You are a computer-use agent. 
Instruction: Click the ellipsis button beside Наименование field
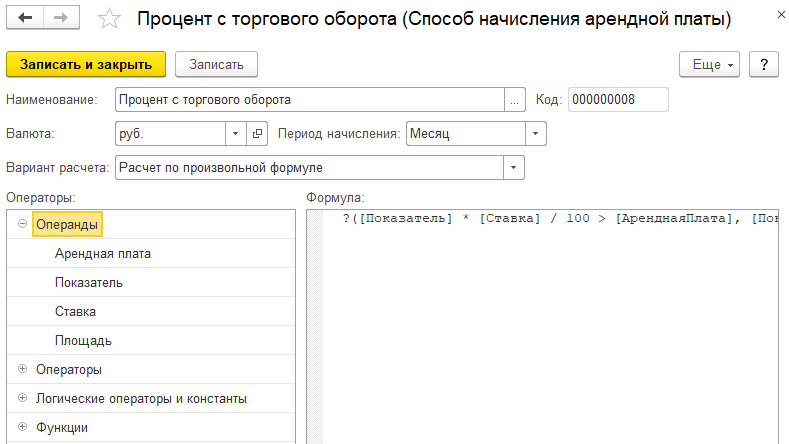pyautogui.click(x=514, y=100)
